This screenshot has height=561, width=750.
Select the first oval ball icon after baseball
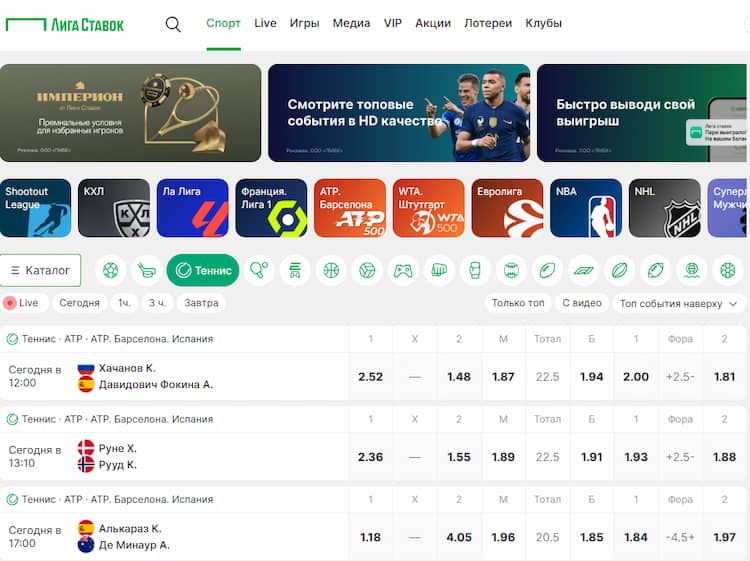[547, 271]
